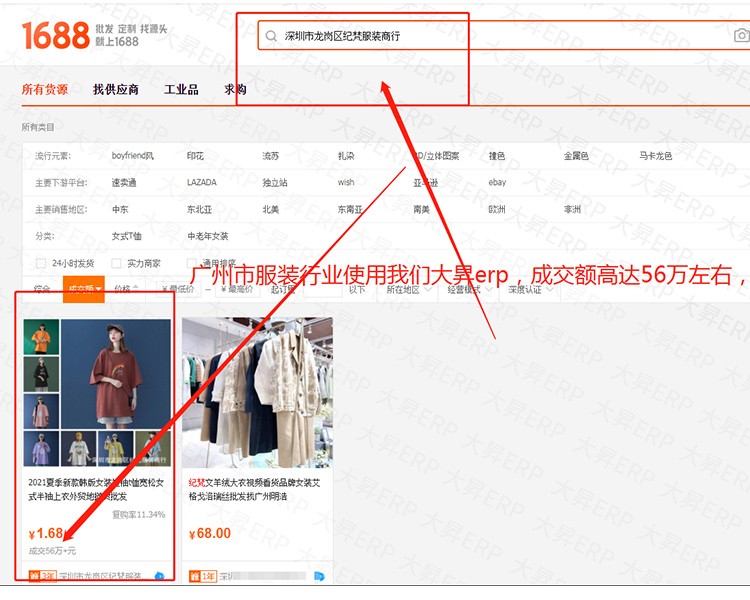Viewport: 750px width, 600px height.
Task: Chat with 3年 seller via Wangwang icon
Action: pyautogui.click(x=159, y=576)
